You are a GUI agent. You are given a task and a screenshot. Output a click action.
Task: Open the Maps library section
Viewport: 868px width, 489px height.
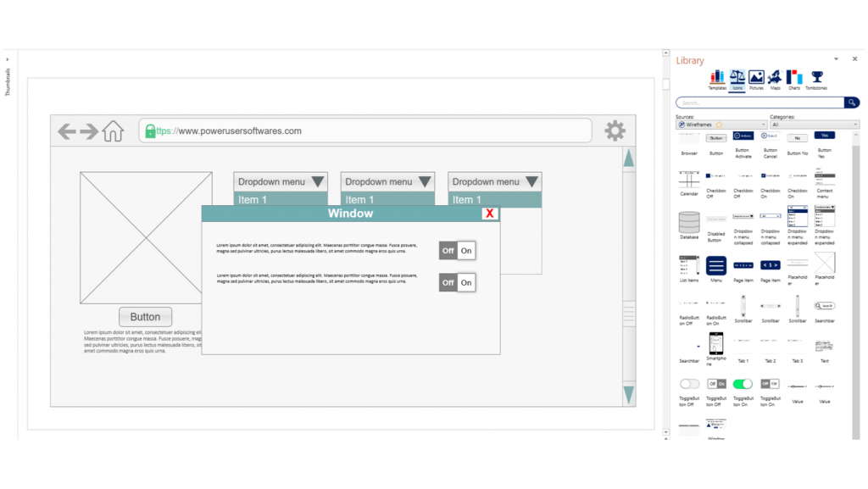click(776, 80)
